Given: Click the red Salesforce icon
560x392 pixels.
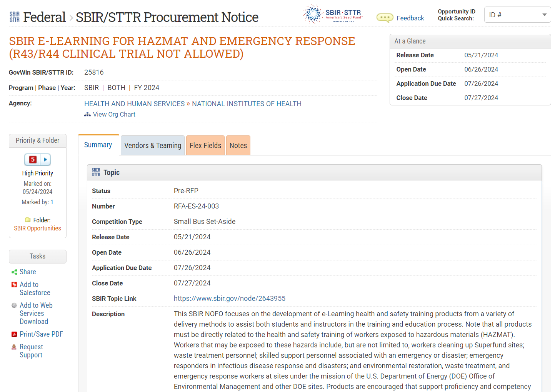Looking at the screenshot, I should pyautogui.click(x=14, y=285).
